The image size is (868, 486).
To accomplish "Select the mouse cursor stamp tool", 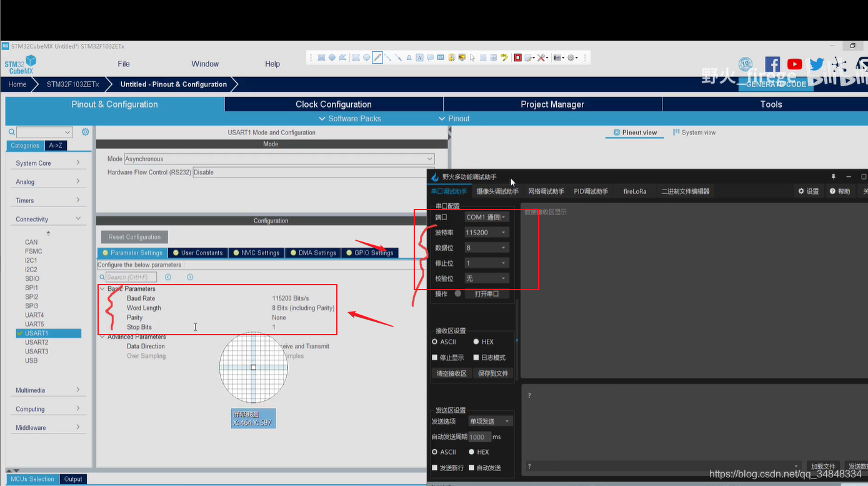I will tap(472, 58).
